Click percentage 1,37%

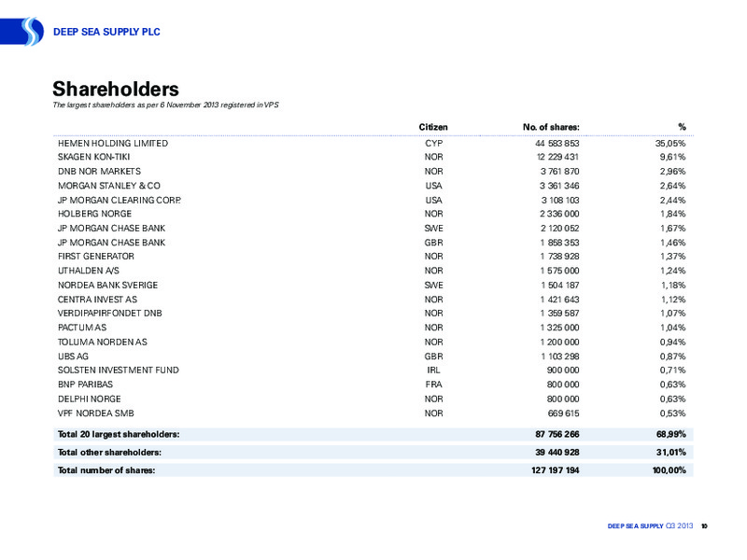[672, 256]
